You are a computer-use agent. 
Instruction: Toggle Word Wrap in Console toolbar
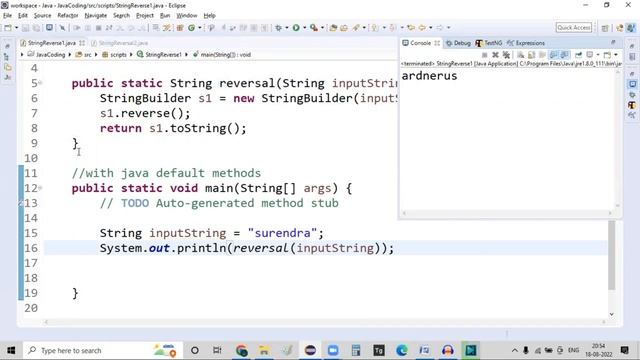542,55
